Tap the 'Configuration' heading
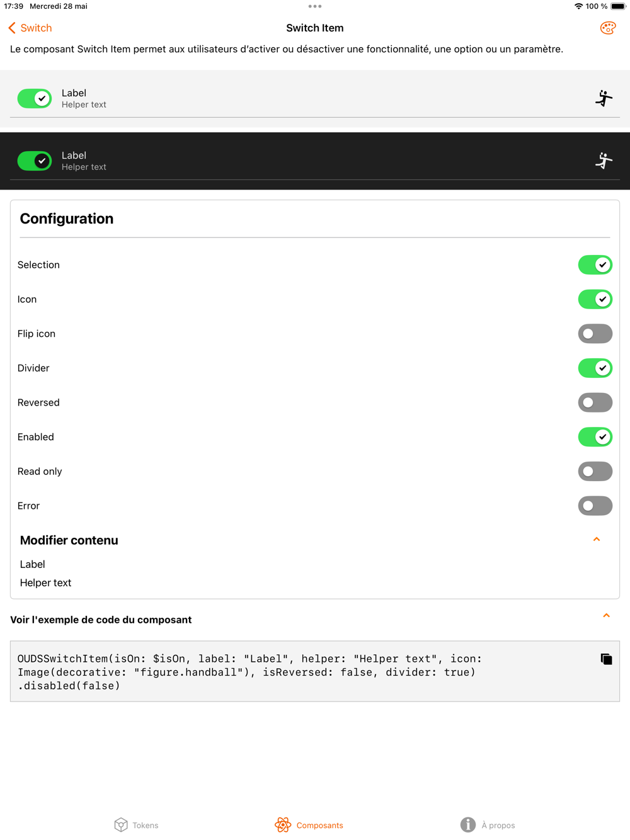The width and height of the screenshot is (630, 840). pyautogui.click(x=67, y=219)
